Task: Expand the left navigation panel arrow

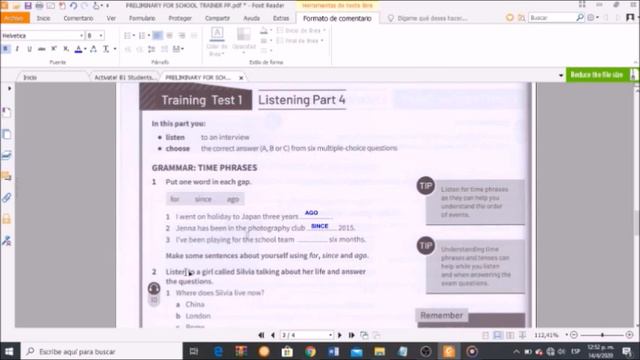Action: point(9,88)
